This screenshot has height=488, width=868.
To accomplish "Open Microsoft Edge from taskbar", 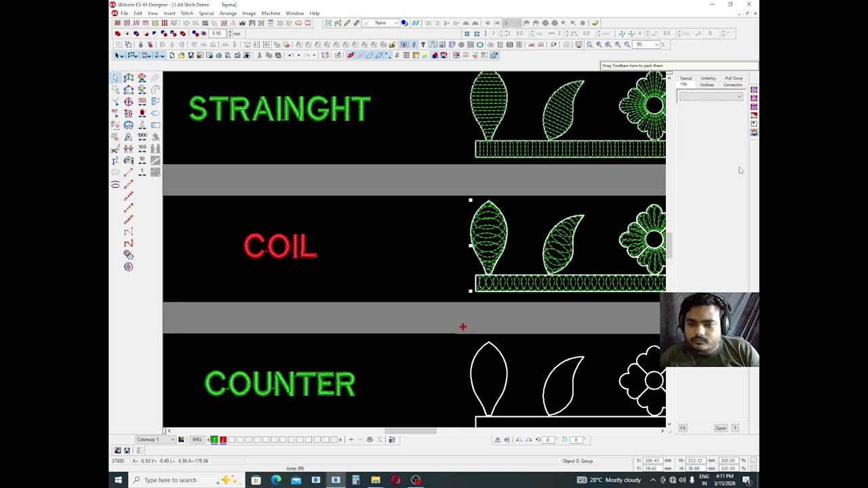I will tap(276, 480).
